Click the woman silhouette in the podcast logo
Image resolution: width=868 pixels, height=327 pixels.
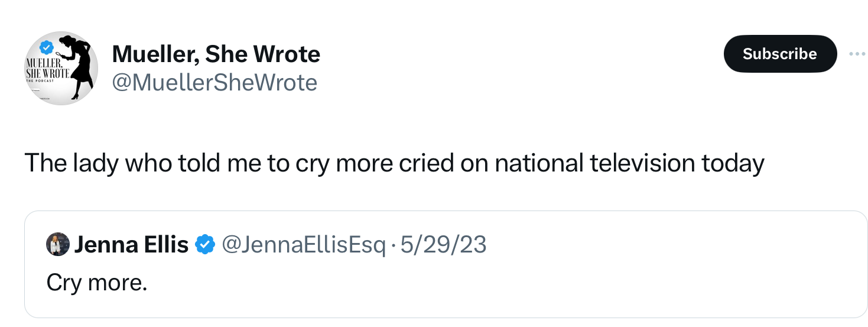[77, 66]
